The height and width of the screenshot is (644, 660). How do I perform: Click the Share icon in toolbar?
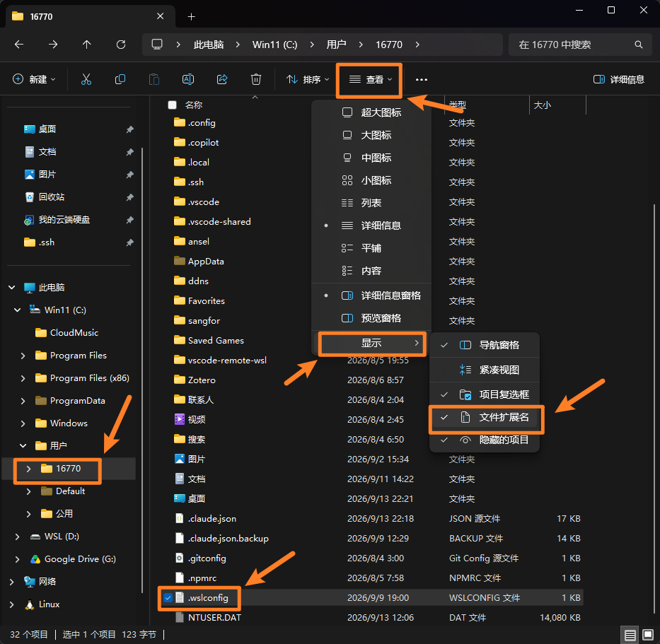click(222, 79)
